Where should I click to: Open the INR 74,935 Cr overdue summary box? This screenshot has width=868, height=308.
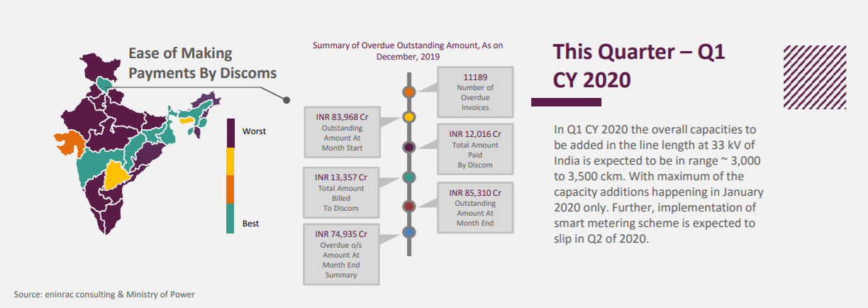343,253
